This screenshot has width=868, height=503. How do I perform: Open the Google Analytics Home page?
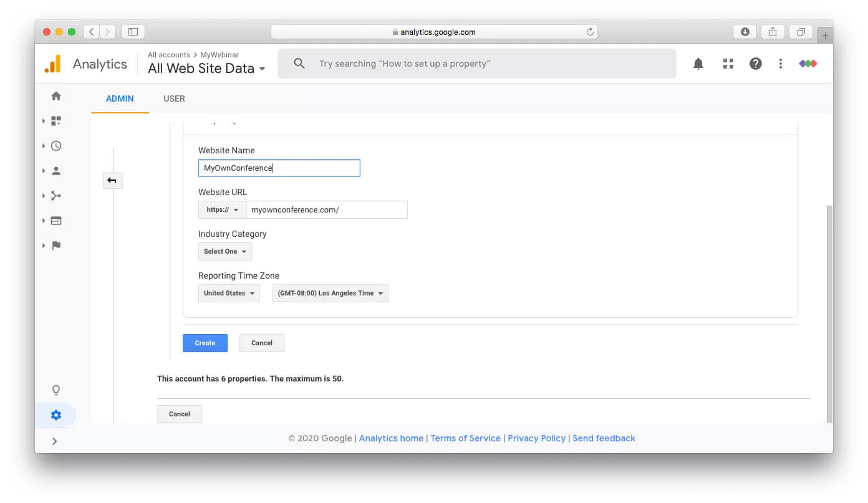pyautogui.click(x=55, y=95)
